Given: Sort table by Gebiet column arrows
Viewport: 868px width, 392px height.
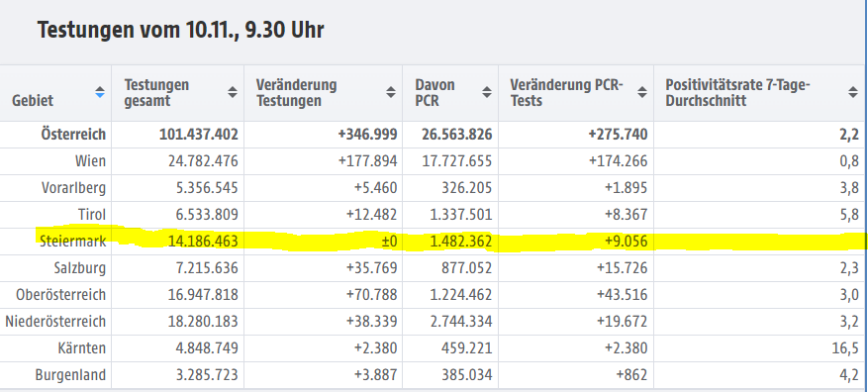Looking at the screenshot, I should 100,92.
